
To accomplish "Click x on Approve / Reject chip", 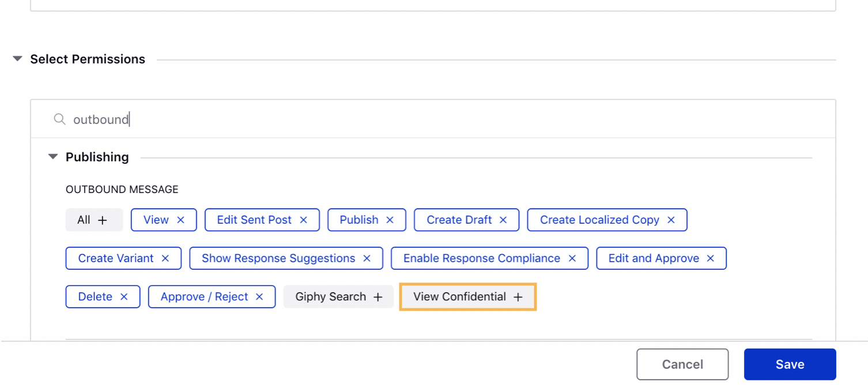I will point(259,297).
